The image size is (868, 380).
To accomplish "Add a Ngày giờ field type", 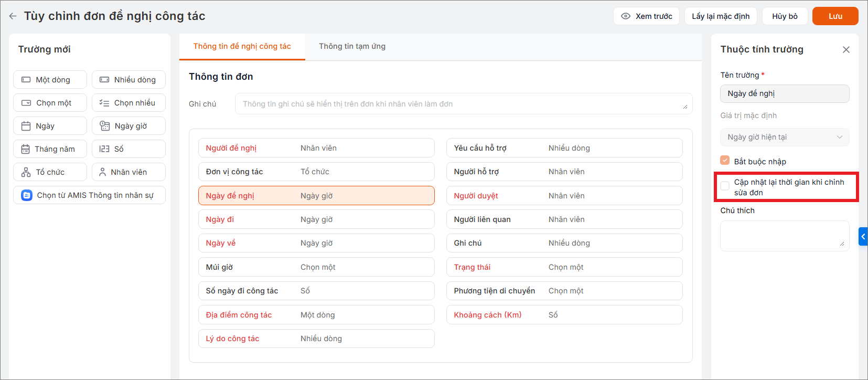I will pyautogui.click(x=128, y=126).
